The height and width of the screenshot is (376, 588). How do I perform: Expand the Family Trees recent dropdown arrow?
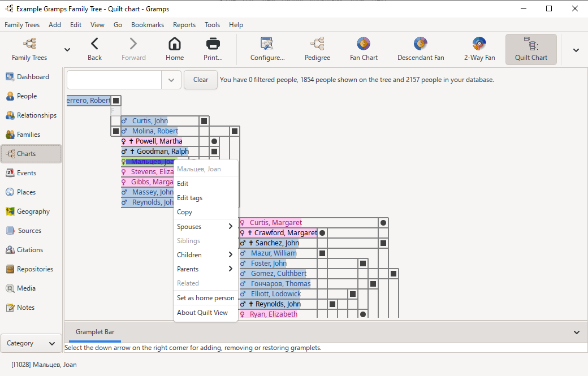click(67, 50)
